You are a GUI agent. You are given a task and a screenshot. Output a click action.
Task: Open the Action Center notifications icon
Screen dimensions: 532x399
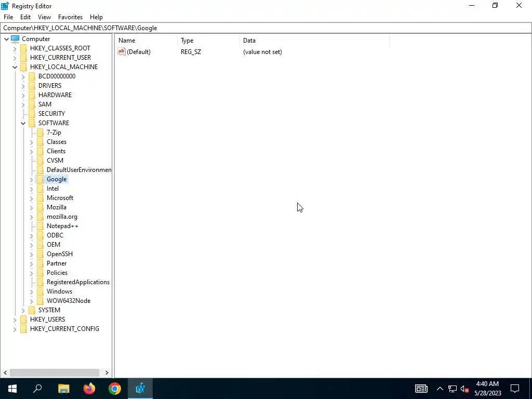tap(515, 389)
